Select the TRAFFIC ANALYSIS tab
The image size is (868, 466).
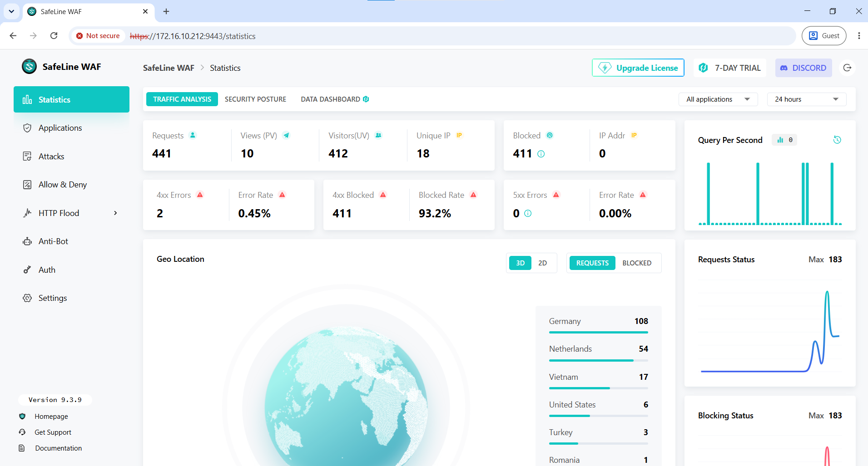(x=182, y=99)
